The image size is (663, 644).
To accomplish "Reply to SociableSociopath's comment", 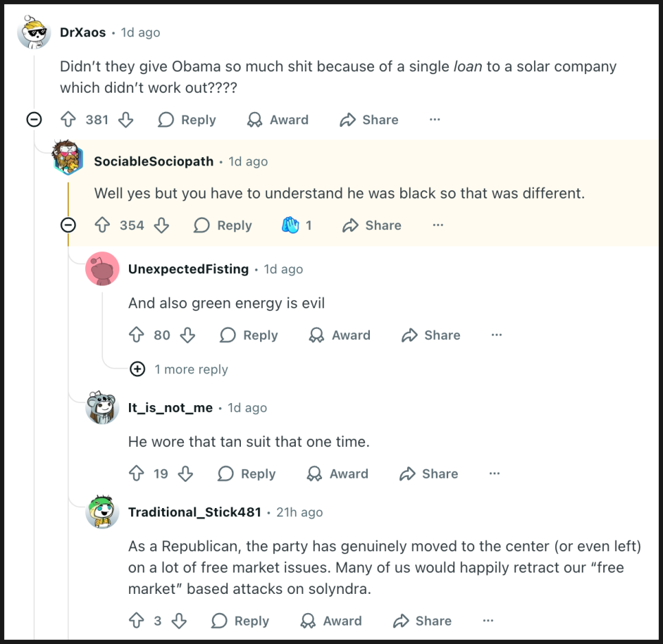I will 223,225.
